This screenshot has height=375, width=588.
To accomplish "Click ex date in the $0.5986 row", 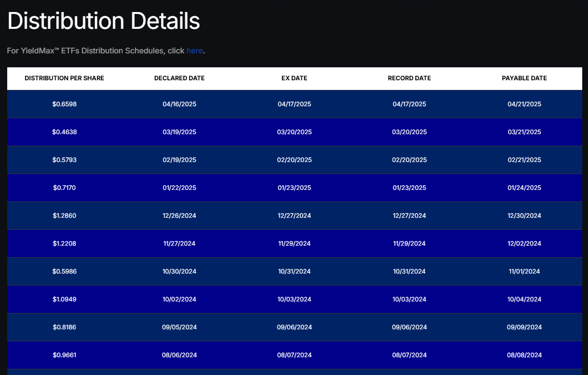I will coord(294,271).
